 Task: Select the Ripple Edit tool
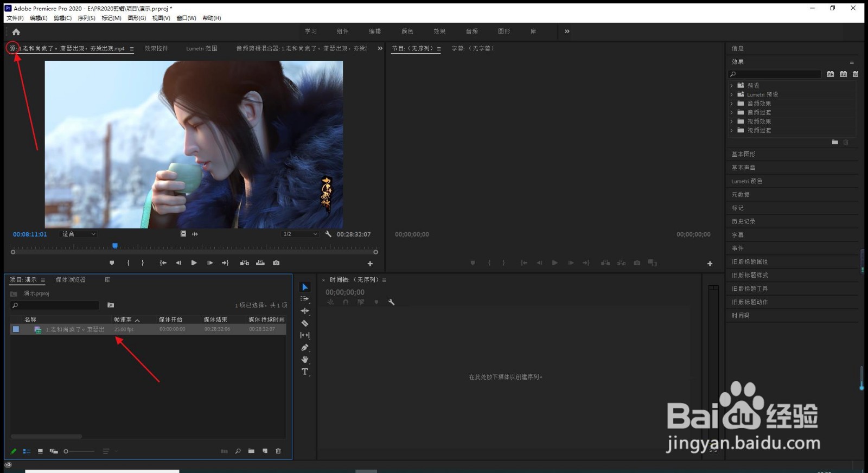pos(305,311)
